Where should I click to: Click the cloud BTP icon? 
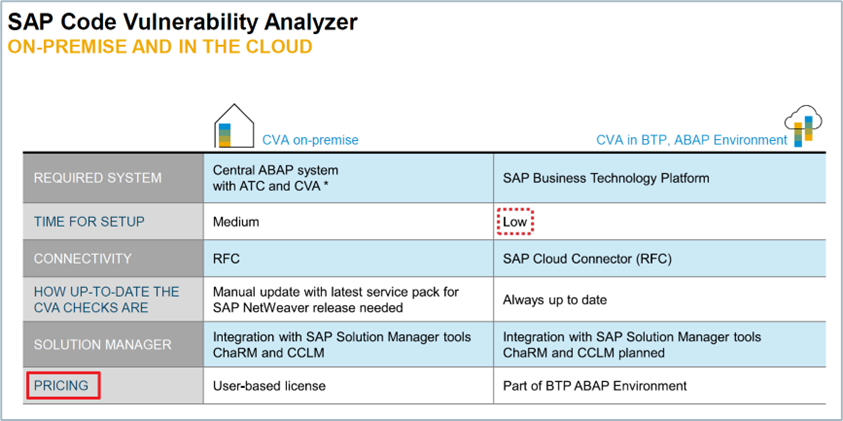click(x=803, y=124)
